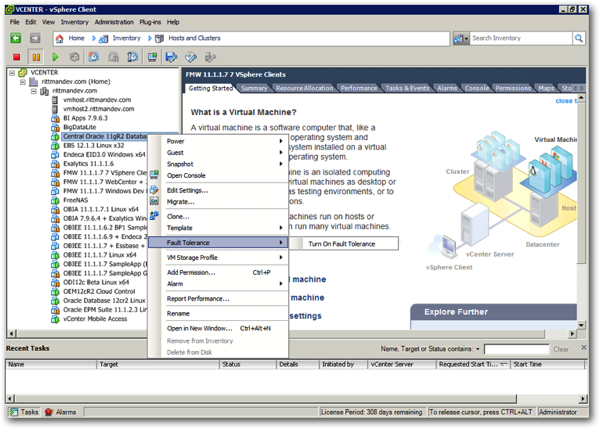Screen dimensions: 600x429
Task: Click the Snapshot Manager toolbar icon
Action: pos(132,57)
